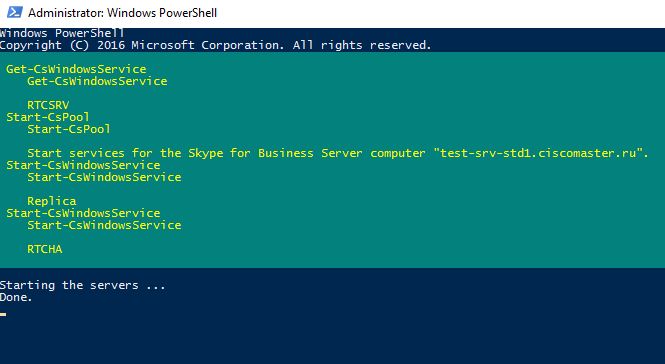This screenshot has height=364, width=665.
Task: Click the server name test-srv-std1.ciscomaster.ru
Action: tap(539, 153)
